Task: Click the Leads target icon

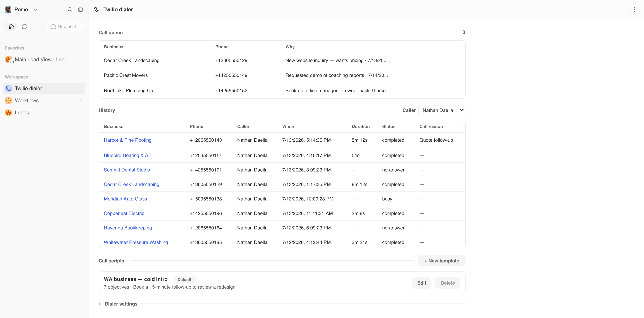Action: [x=8, y=113]
